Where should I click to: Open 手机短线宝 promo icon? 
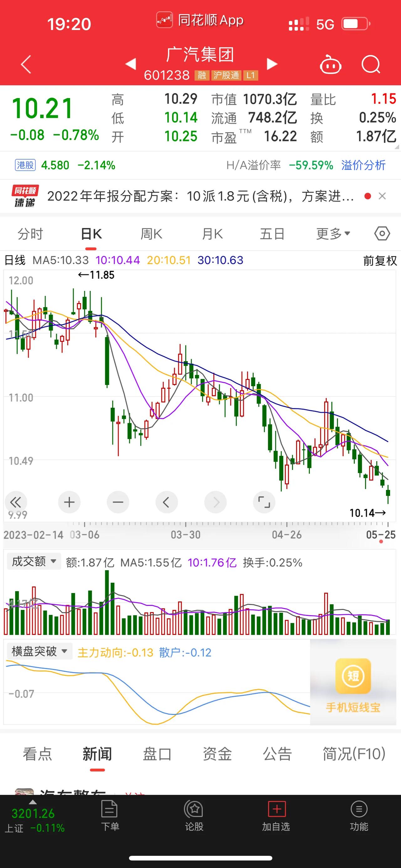coord(353,676)
